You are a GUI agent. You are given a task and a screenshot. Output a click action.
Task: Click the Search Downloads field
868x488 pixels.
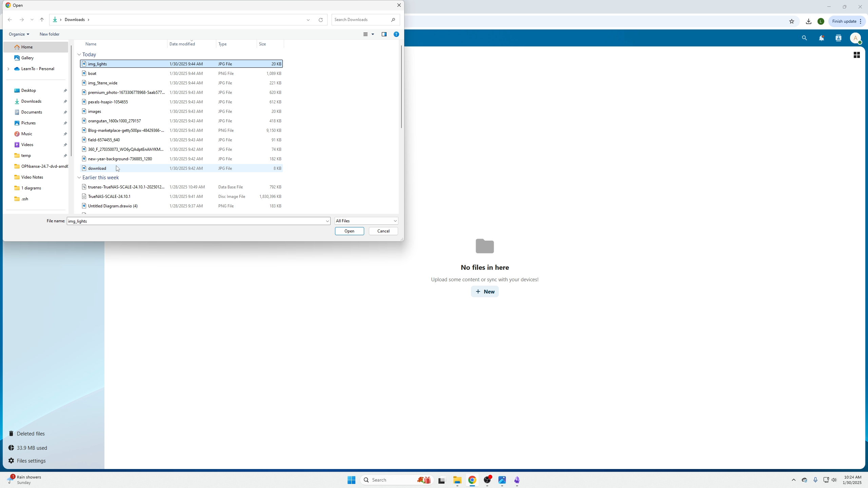coord(361,20)
